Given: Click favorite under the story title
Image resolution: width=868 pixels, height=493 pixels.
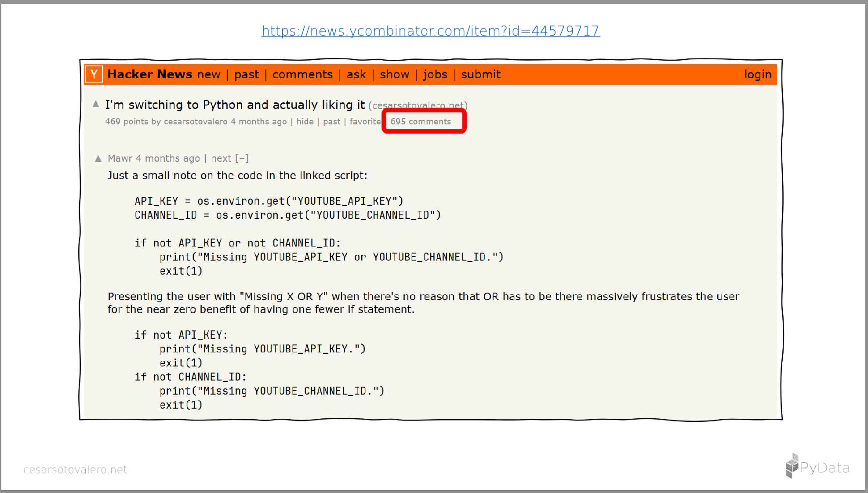Looking at the screenshot, I should [365, 122].
